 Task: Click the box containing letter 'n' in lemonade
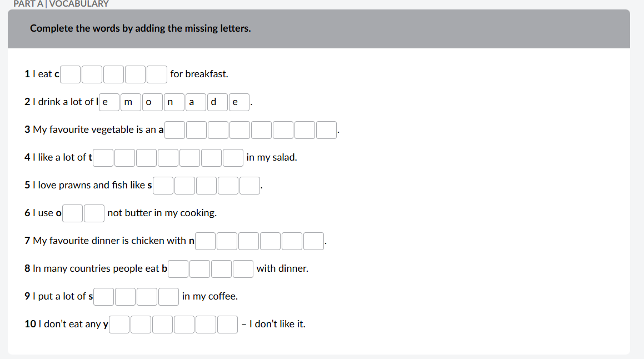click(174, 102)
